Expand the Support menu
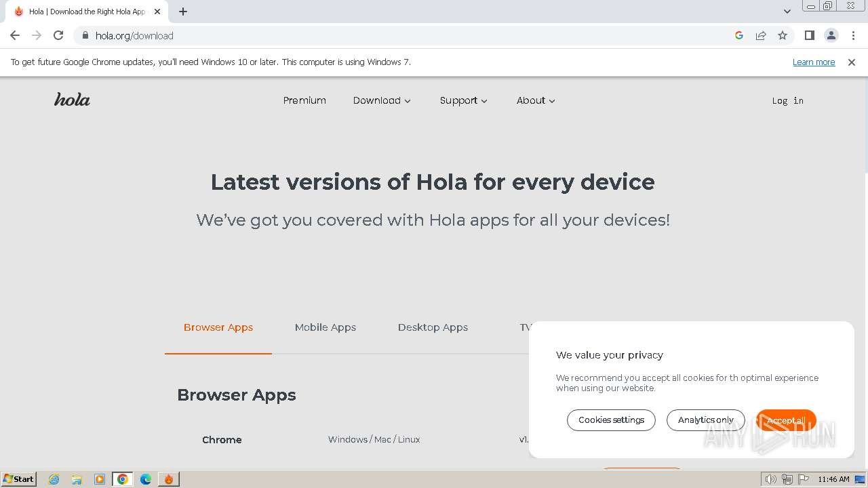Image resolution: width=868 pixels, height=488 pixels. [x=464, y=100]
